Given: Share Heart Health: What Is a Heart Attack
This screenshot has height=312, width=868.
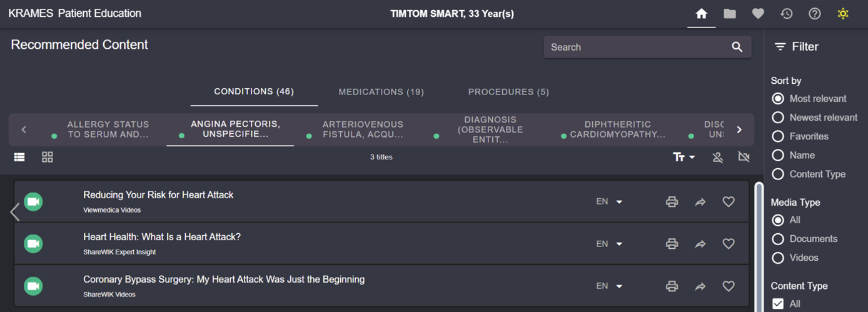Looking at the screenshot, I should point(700,244).
